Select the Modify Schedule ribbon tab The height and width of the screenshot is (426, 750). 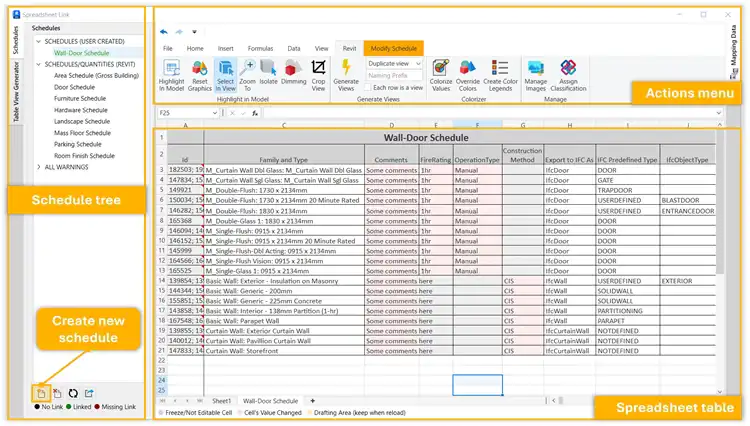pos(394,48)
